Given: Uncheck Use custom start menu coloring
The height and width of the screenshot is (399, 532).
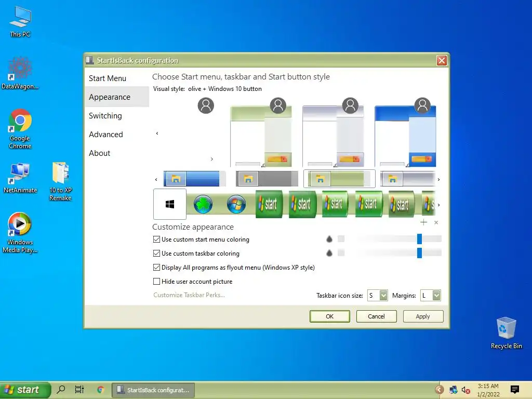Looking at the screenshot, I should click(156, 239).
